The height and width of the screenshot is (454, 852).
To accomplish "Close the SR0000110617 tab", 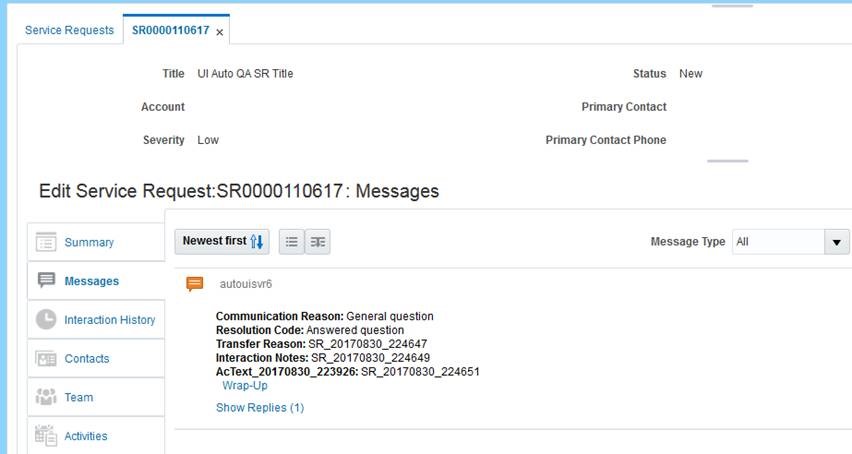I will click(220, 33).
